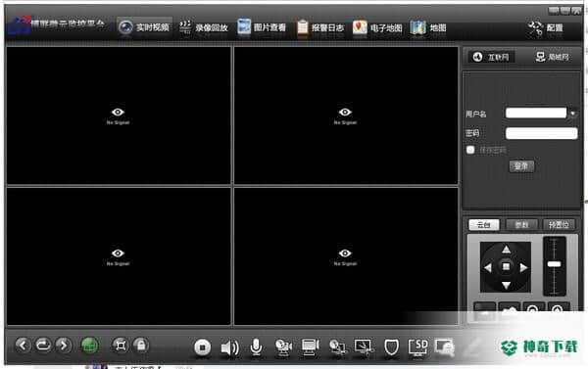Click the PTZ speed slider handle
588x369 pixels.
(554, 264)
